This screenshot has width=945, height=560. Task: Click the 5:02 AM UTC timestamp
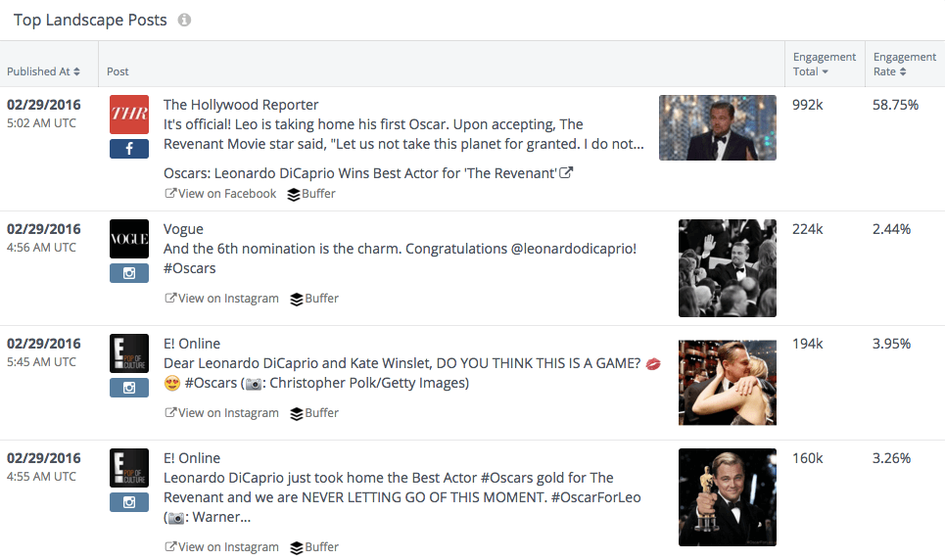point(41,123)
